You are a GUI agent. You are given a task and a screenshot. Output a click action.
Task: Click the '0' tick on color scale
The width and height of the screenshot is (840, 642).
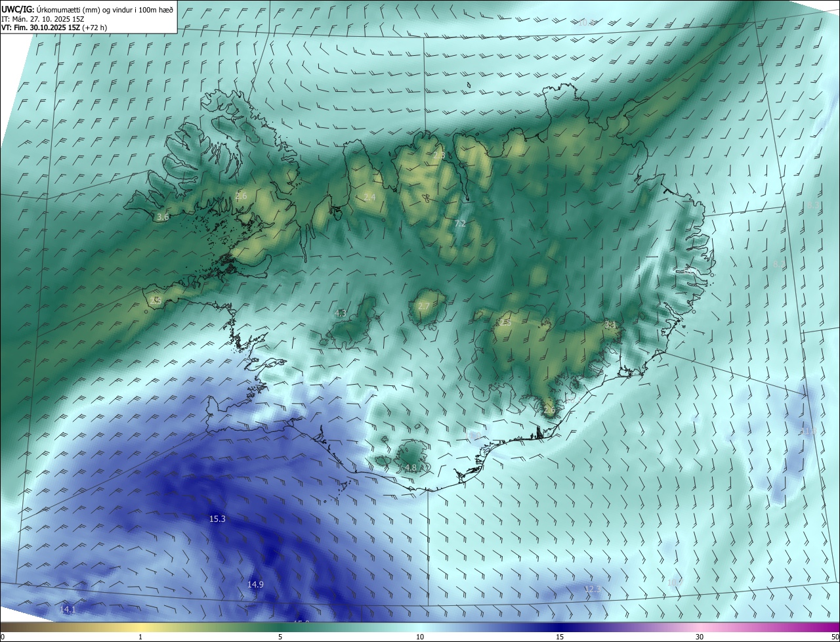click(x=3, y=637)
